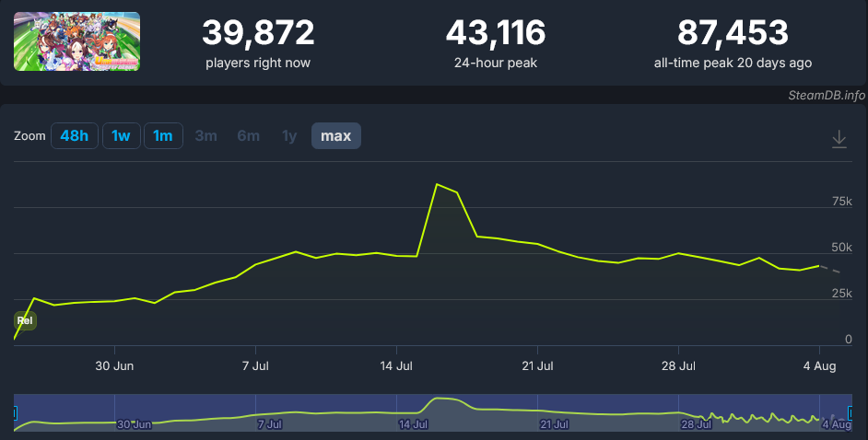Image resolution: width=868 pixels, height=440 pixels.
Task: Click the 4 Aug main axis label
Action: coord(820,366)
